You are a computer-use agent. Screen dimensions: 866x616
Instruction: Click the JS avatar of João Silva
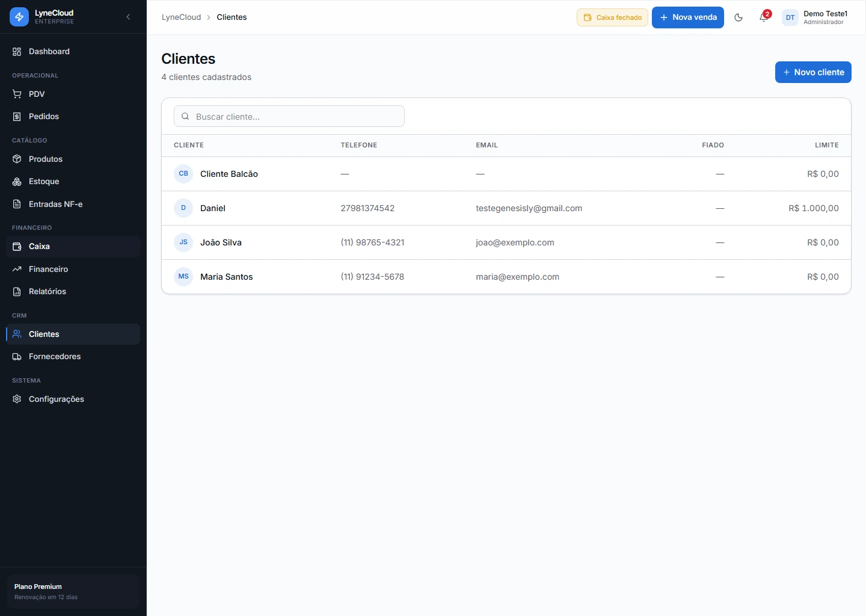click(x=183, y=242)
